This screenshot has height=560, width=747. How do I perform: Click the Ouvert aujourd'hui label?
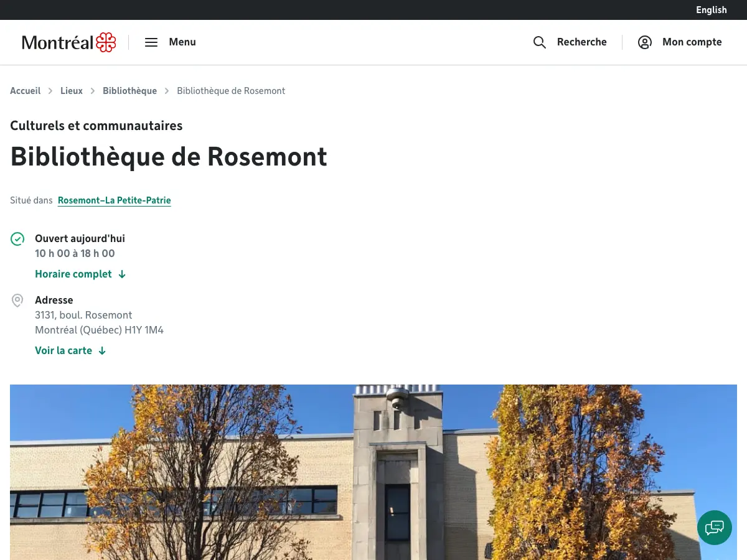point(80,238)
